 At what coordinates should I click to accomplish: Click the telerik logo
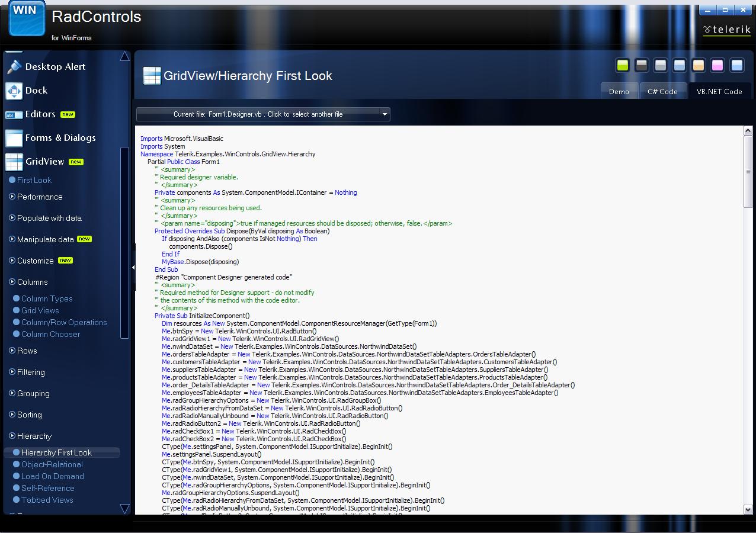[x=726, y=30]
